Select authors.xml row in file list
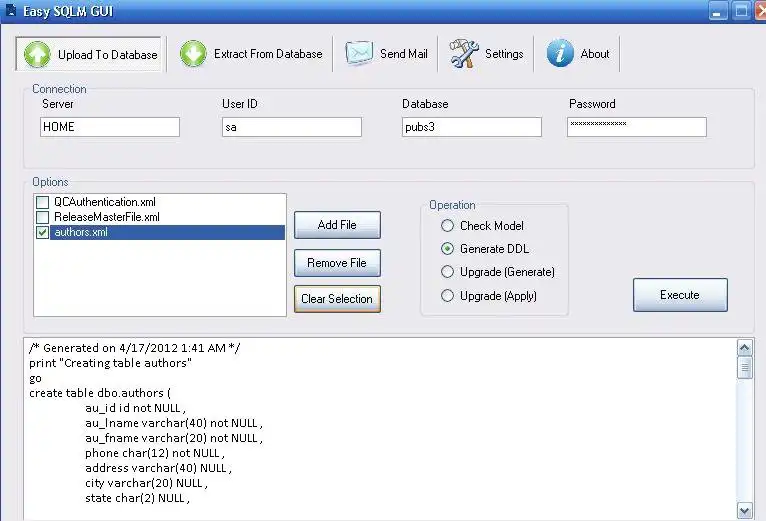 coord(167,233)
